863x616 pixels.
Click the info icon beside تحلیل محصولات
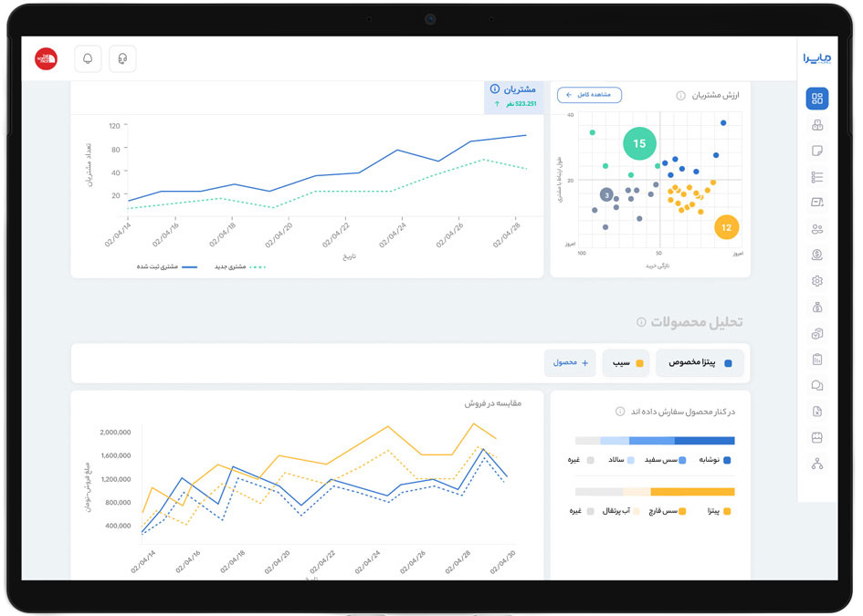641,322
